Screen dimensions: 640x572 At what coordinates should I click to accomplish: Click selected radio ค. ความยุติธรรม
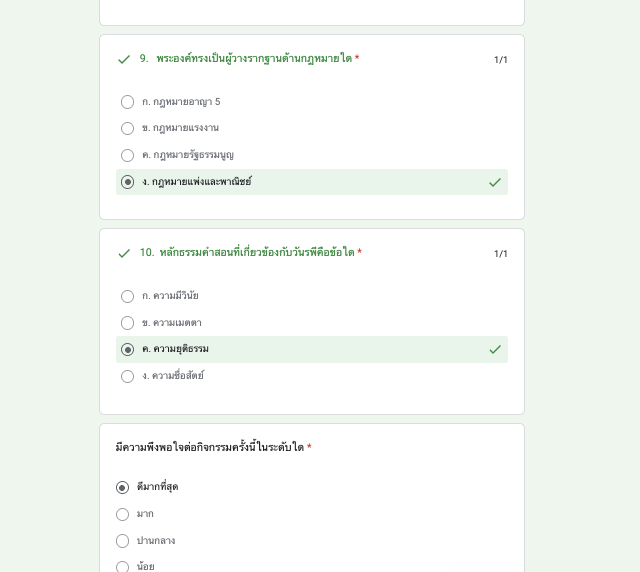pyautogui.click(x=128, y=350)
